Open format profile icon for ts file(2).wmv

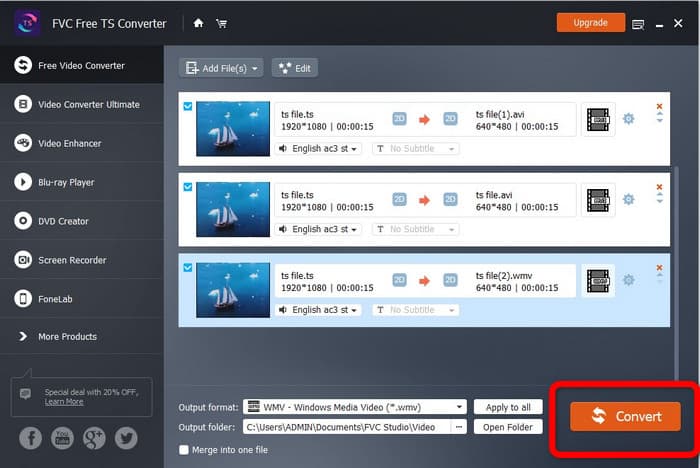[598, 281]
